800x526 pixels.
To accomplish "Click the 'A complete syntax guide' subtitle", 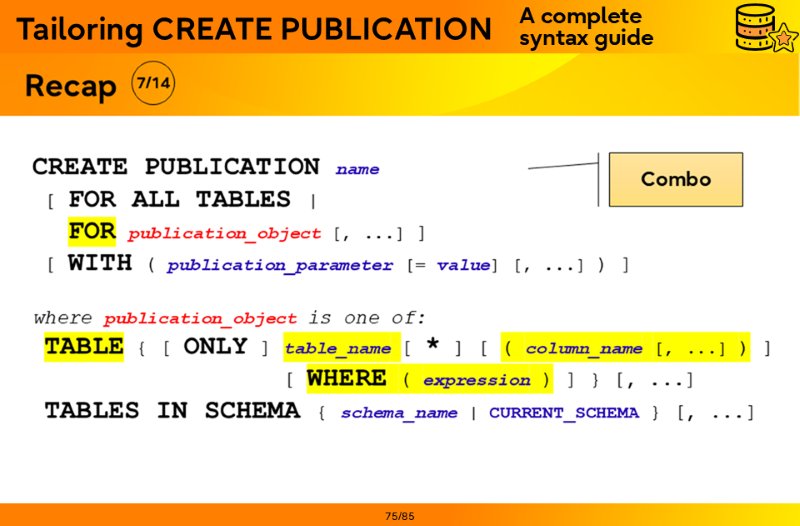I will pos(586,28).
